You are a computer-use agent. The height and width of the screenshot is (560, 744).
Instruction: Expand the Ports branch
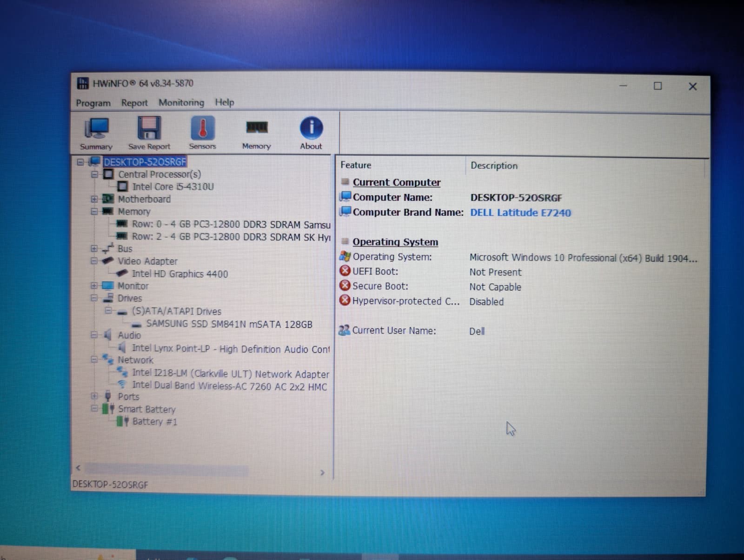click(x=94, y=396)
